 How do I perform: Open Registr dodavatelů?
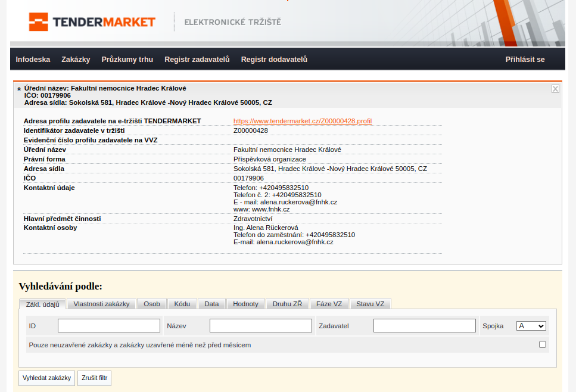point(274,59)
